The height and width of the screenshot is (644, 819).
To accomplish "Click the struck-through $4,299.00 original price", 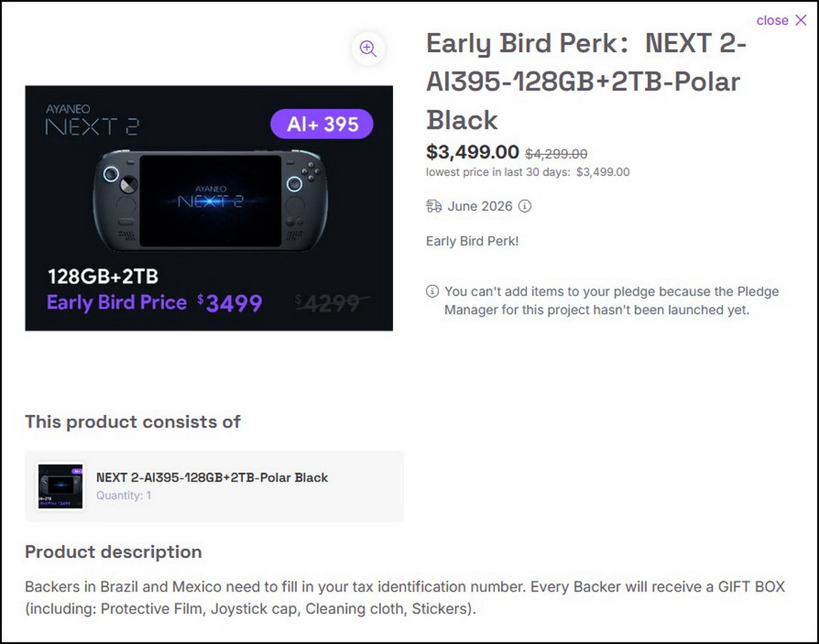I will pos(556,154).
